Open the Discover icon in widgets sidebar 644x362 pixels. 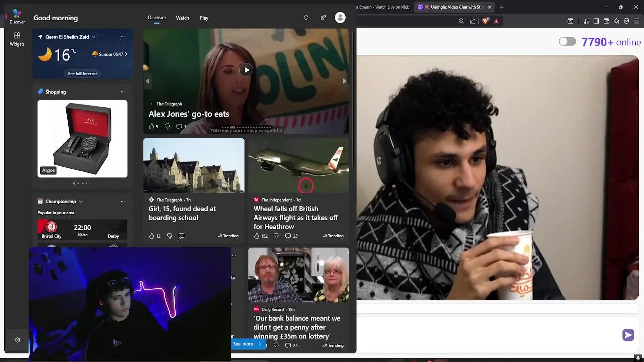(17, 16)
